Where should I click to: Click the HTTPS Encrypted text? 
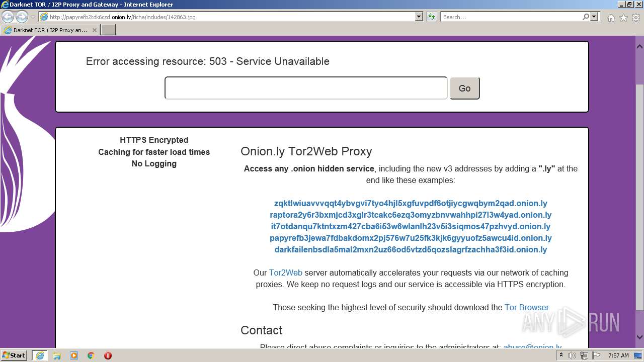pyautogui.click(x=154, y=140)
